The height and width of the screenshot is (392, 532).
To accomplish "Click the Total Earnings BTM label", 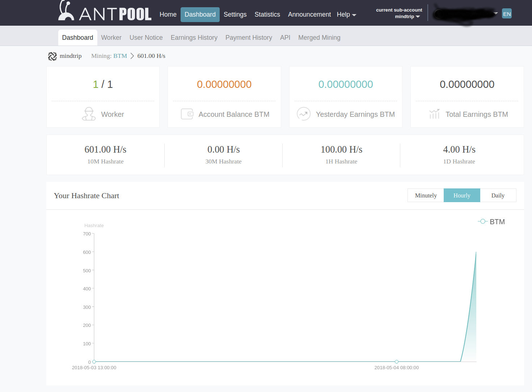I will pyautogui.click(x=477, y=114).
